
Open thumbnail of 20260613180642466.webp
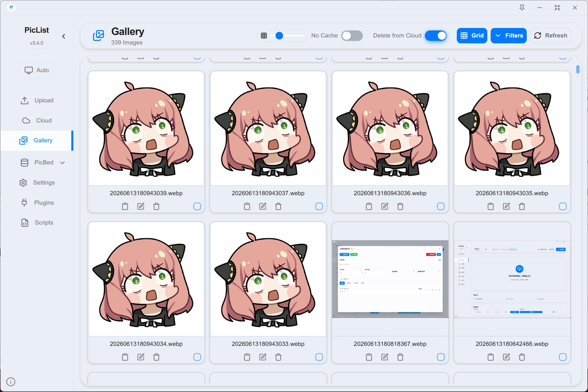(x=512, y=279)
